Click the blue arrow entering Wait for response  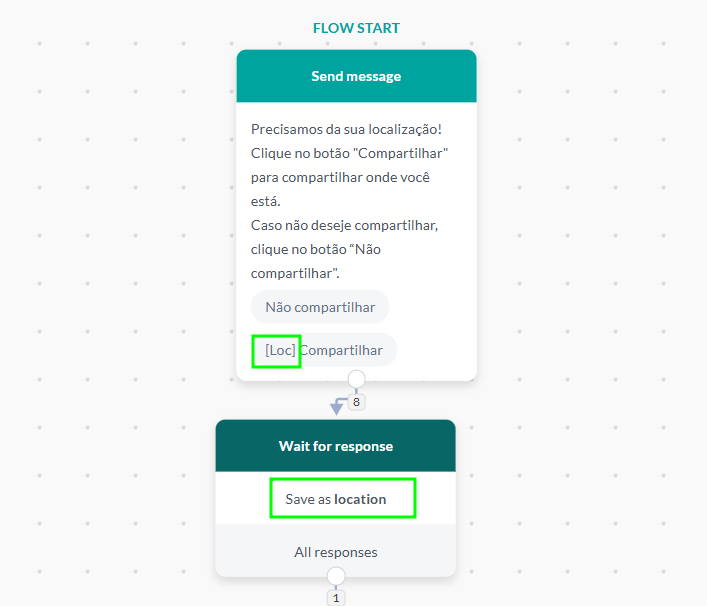point(336,407)
